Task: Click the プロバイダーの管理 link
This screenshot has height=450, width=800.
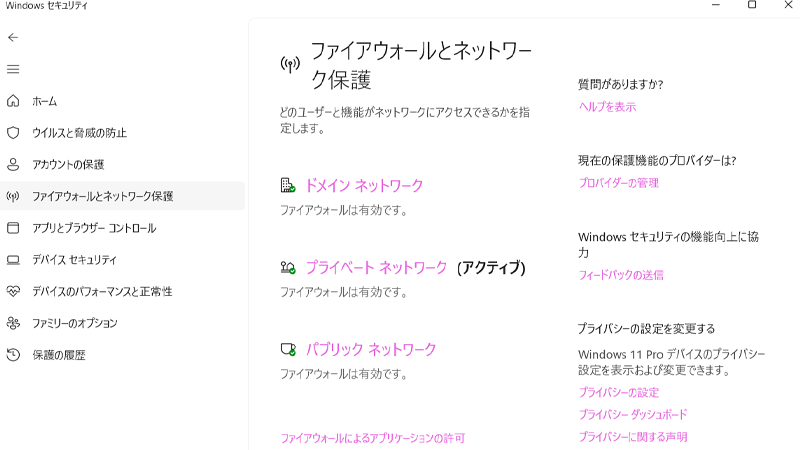Action: click(618, 183)
